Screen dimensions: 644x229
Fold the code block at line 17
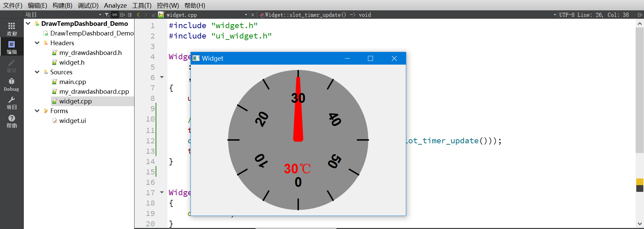pyautogui.click(x=162, y=193)
